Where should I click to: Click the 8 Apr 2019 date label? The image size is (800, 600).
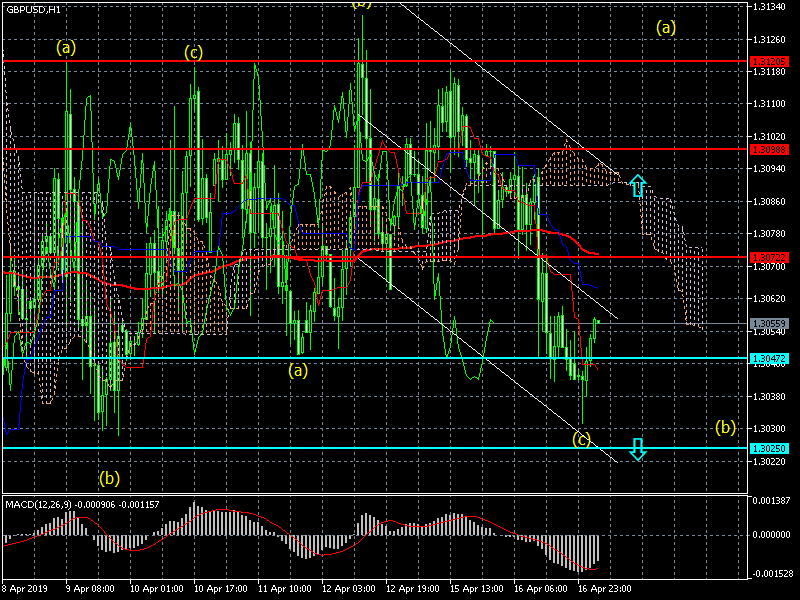pos(26,589)
